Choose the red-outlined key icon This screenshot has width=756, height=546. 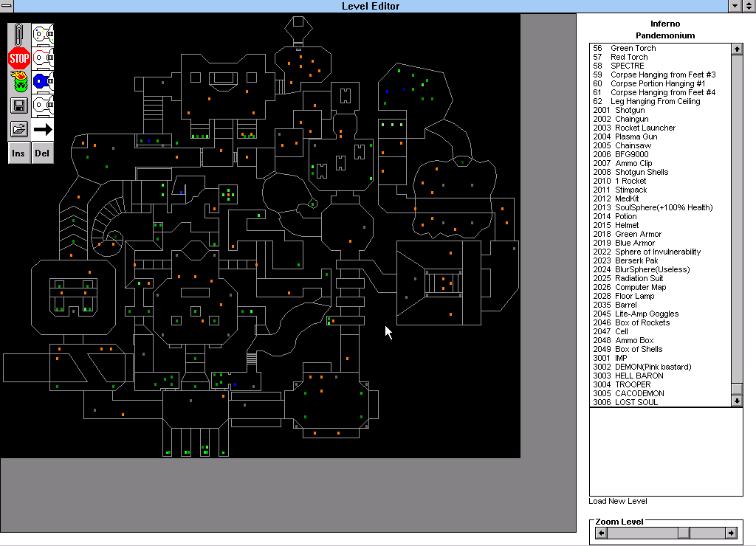pos(43,58)
